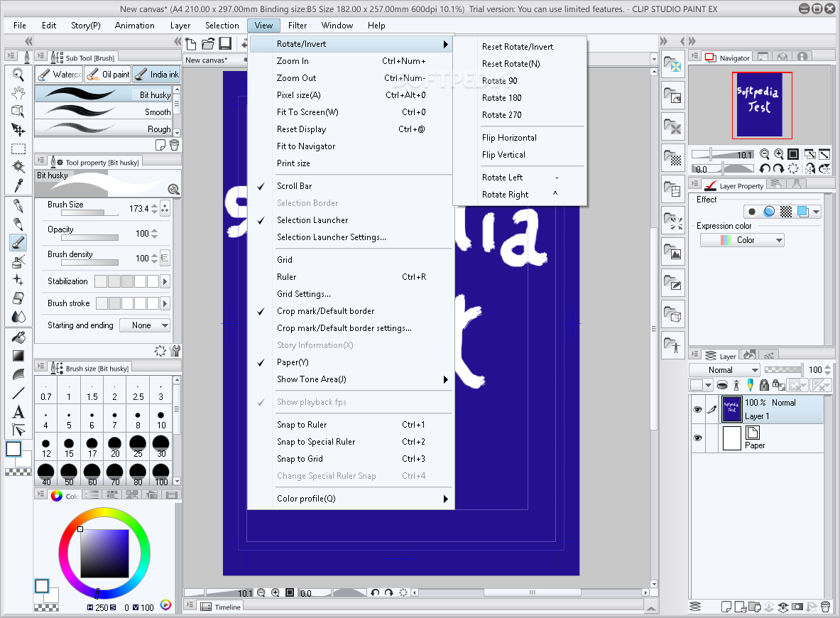
Task: Select the Text tool
Action: coord(18,411)
